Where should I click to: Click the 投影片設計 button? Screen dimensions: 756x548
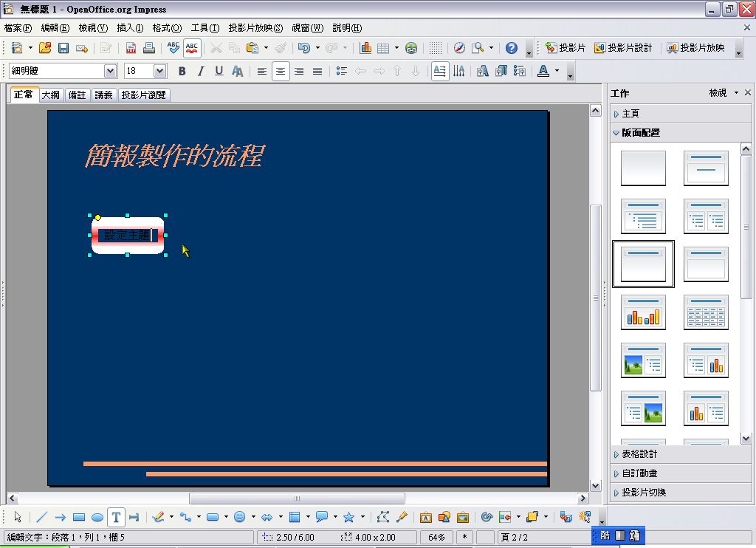point(623,48)
